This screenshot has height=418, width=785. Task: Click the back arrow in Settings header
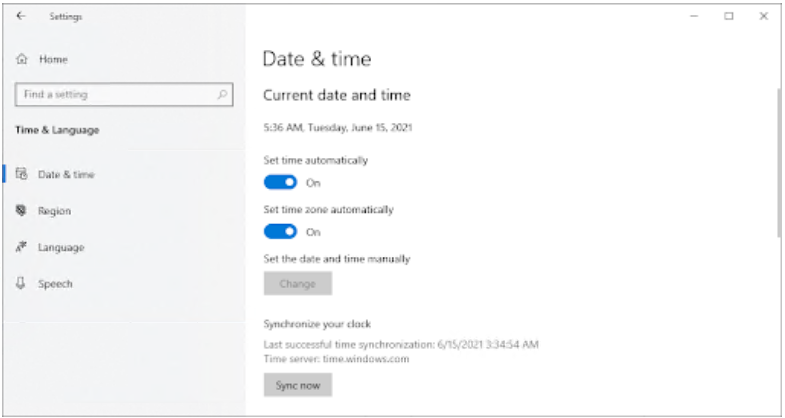coord(22,17)
